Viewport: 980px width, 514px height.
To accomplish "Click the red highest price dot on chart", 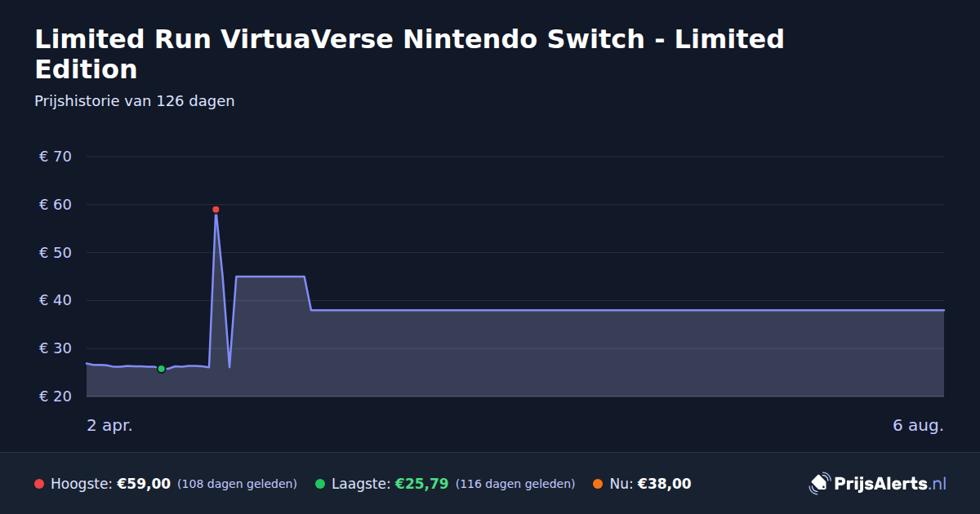I will click(216, 210).
